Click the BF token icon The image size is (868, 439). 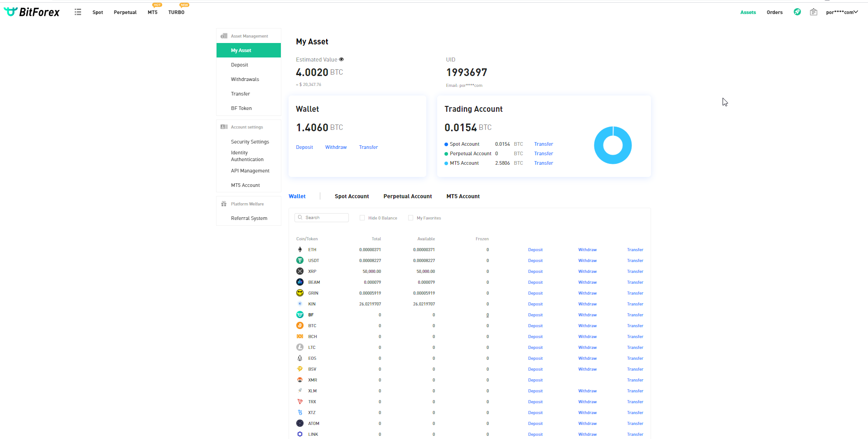click(x=300, y=315)
